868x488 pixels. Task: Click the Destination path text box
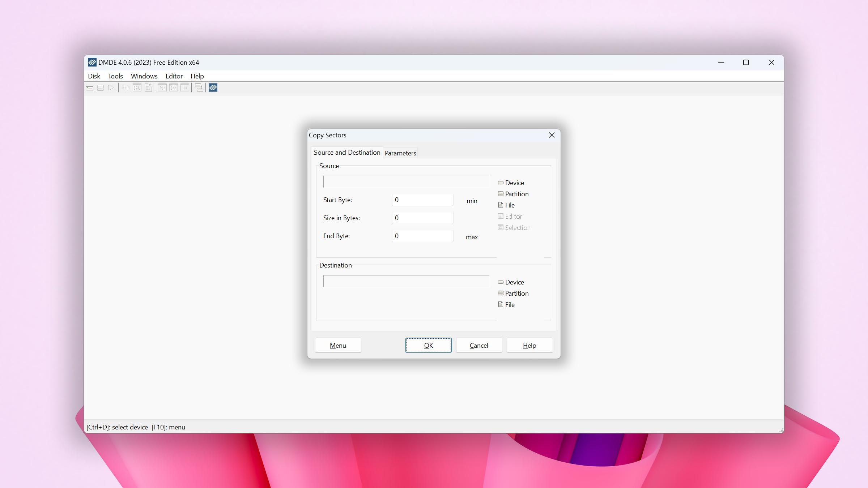click(406, 281)
